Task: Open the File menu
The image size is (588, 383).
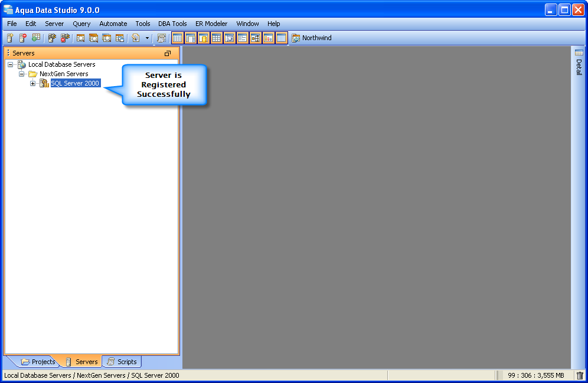Action: click(x=12, y=24)
